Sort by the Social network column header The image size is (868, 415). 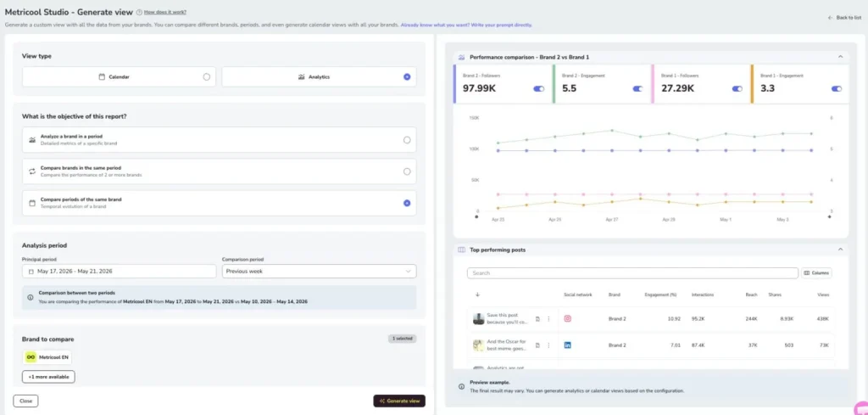[x=578, y=294]
